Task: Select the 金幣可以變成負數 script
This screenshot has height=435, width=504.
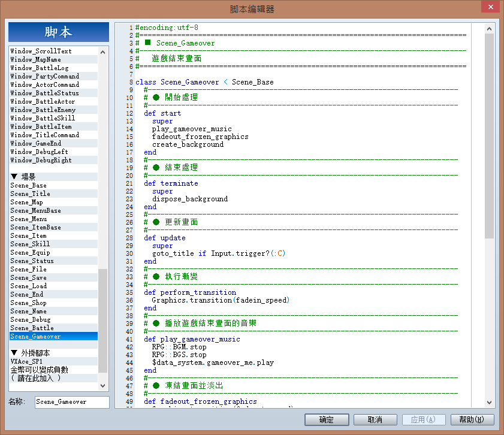Action: click(x=54, y=370)
